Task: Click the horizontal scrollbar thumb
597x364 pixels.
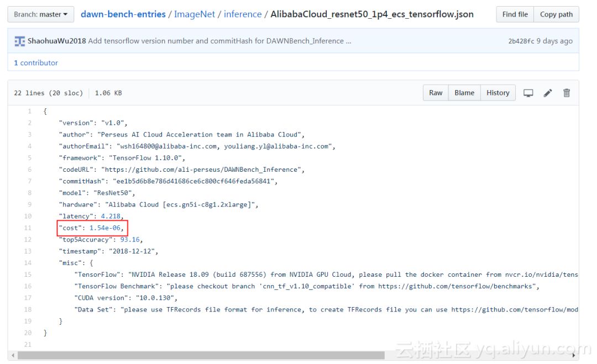Action: [201, 355]
